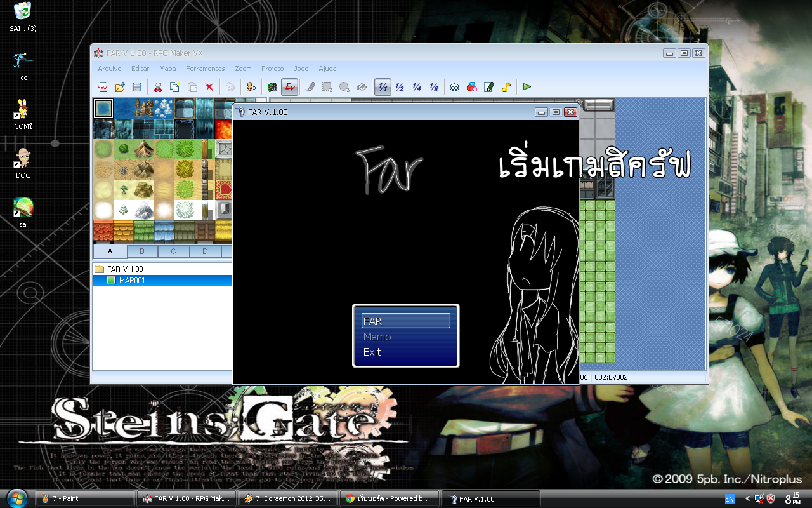Open the Ajuda menu
The width and height of the screenshot is (812, 508).
327,69
